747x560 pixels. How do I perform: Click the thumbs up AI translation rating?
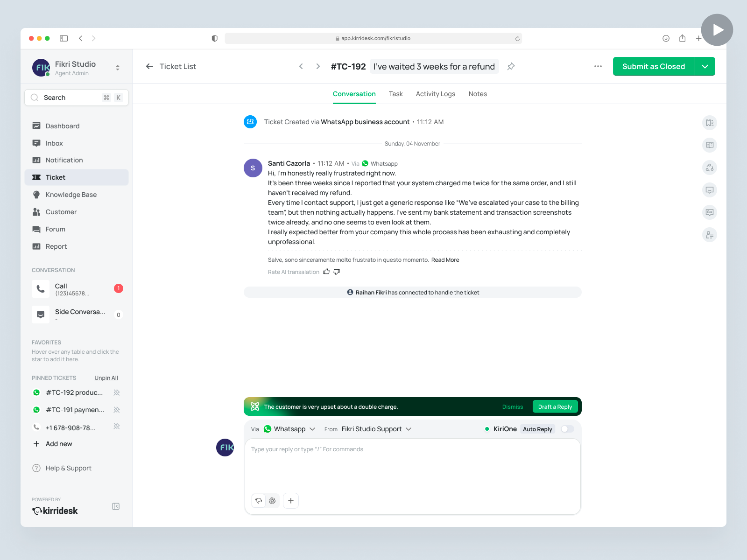coord(326,272)
